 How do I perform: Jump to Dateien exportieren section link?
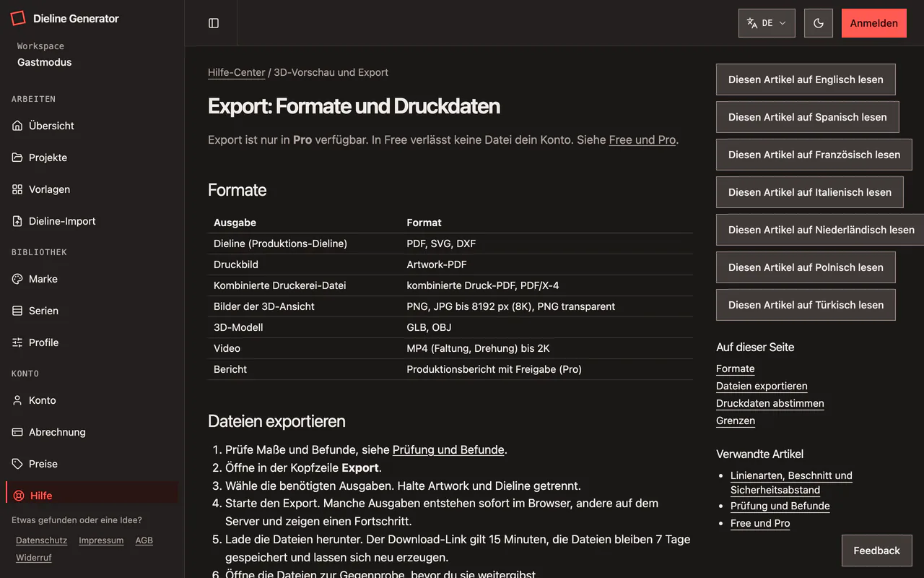click(762, 386)
